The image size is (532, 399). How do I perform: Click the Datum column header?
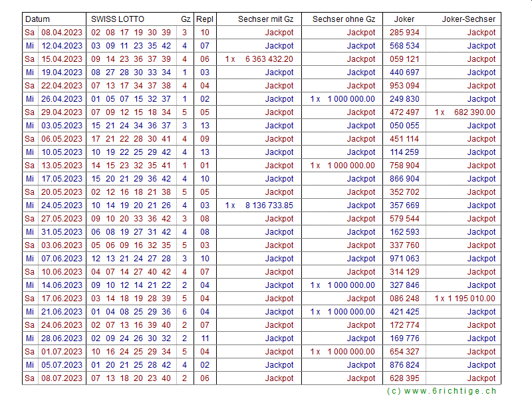click(38, 19)
